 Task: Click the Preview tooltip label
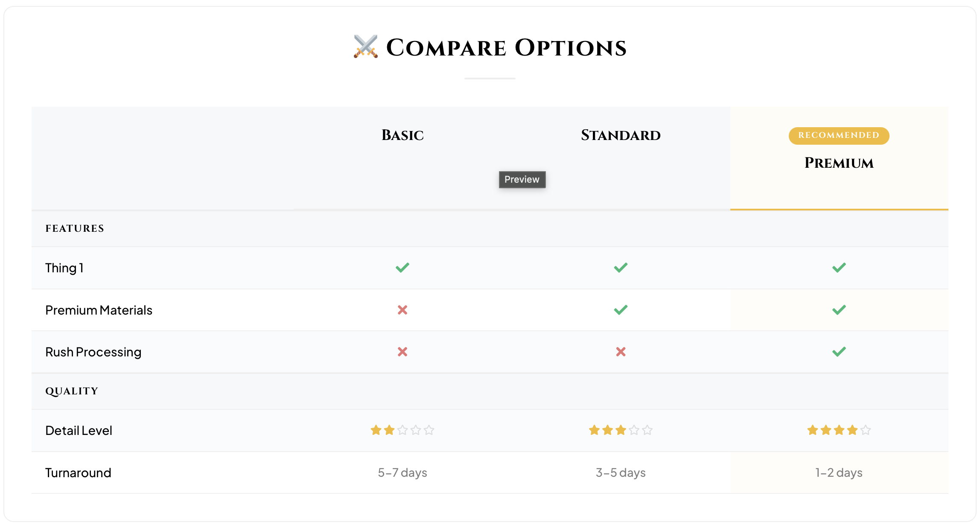click(522, 180)
